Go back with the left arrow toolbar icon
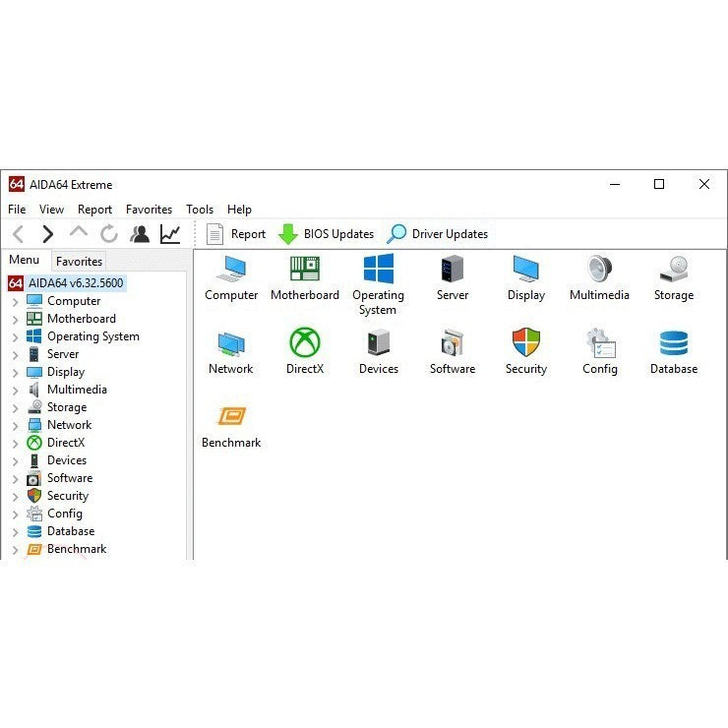This screenshot has width=728, height=728. point(18,234)
